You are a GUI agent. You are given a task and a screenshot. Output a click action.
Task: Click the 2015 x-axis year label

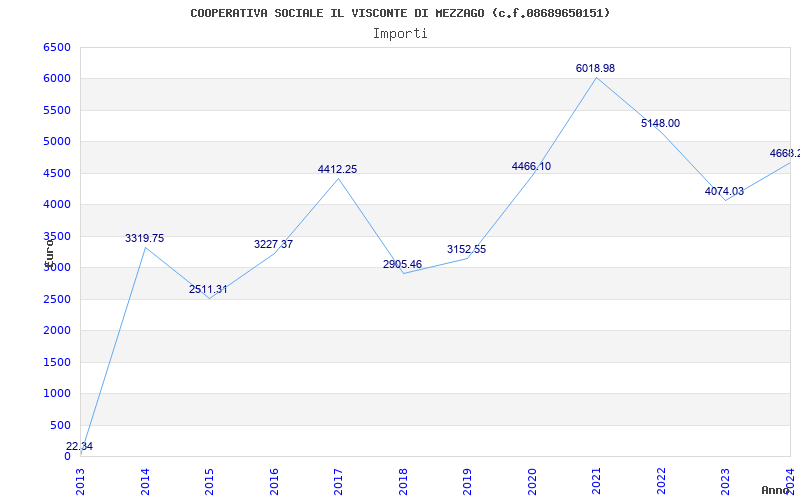209,481
